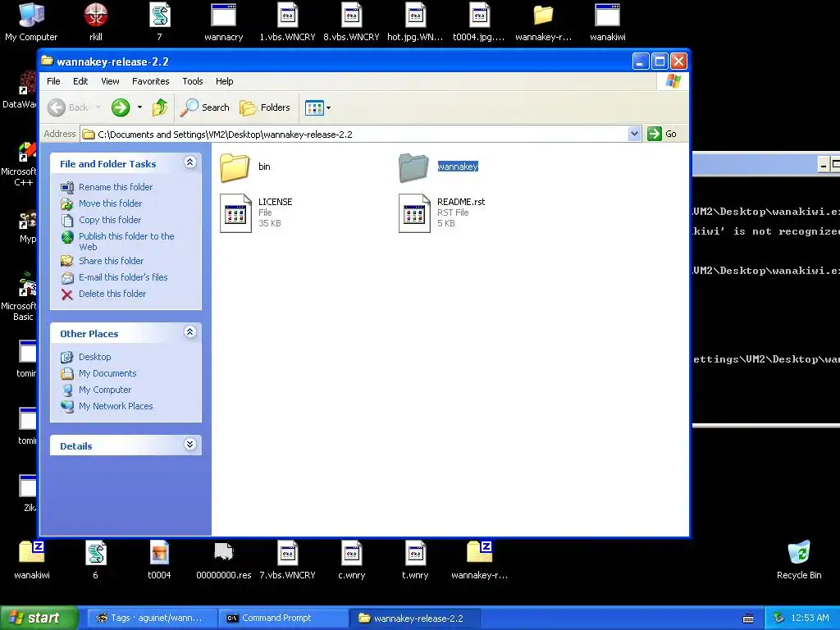Select the wannakey folder icon
This screenshot has width=840, height=630.
[x=413, y=167]
